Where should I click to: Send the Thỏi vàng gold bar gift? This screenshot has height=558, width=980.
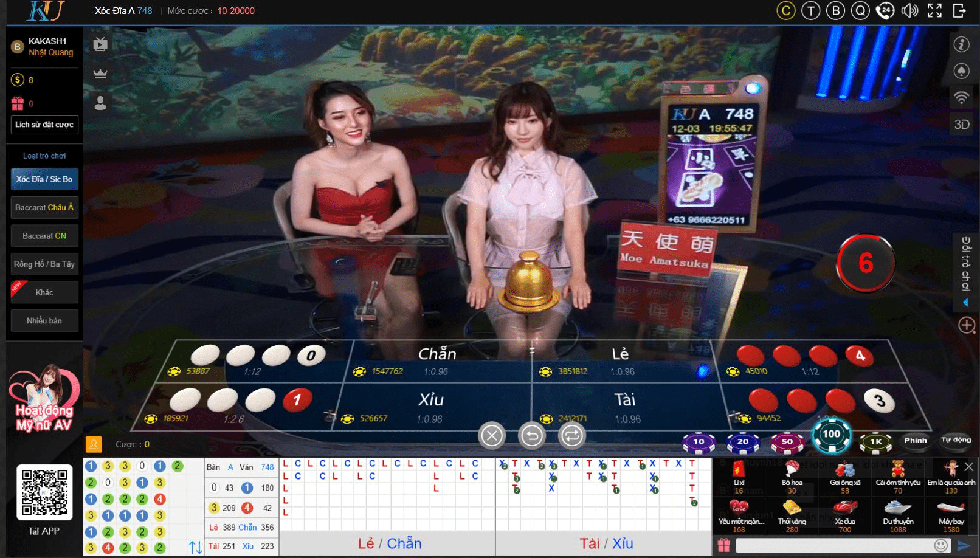[792, 517]
